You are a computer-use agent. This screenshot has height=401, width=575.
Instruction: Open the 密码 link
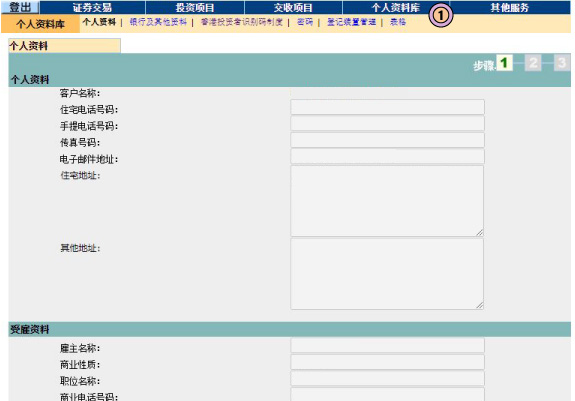[305, 22]
